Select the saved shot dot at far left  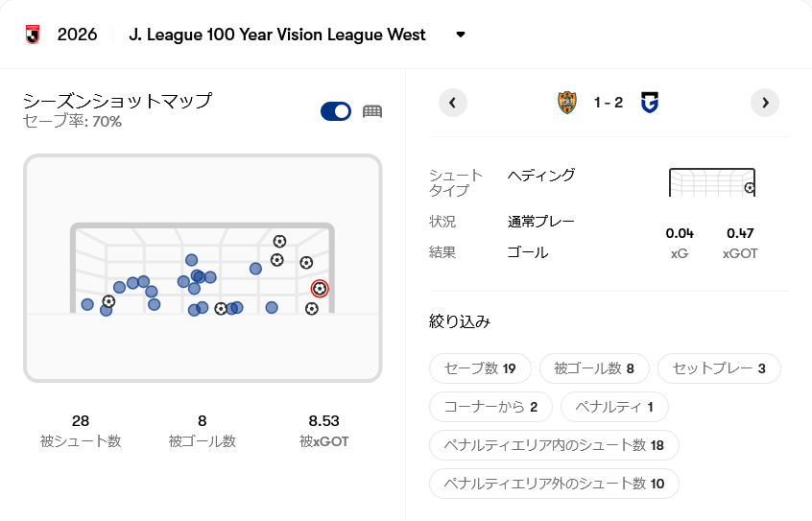point(87,304)
